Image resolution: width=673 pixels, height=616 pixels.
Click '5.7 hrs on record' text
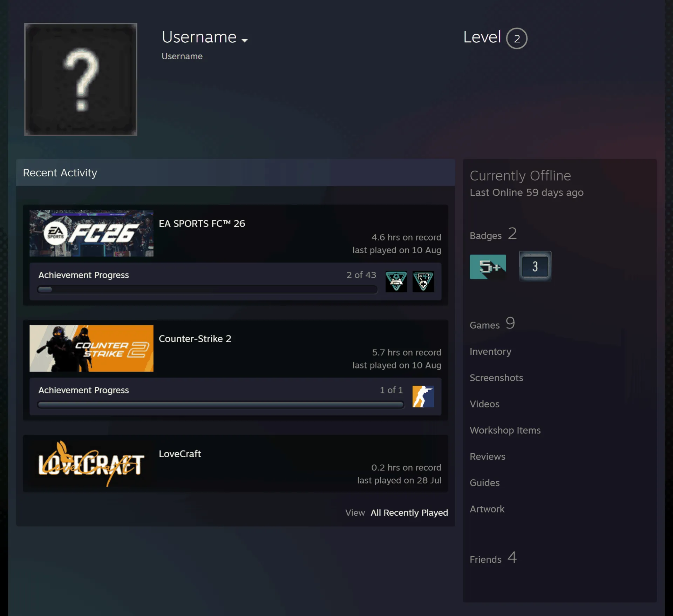[x=406, y=352]
